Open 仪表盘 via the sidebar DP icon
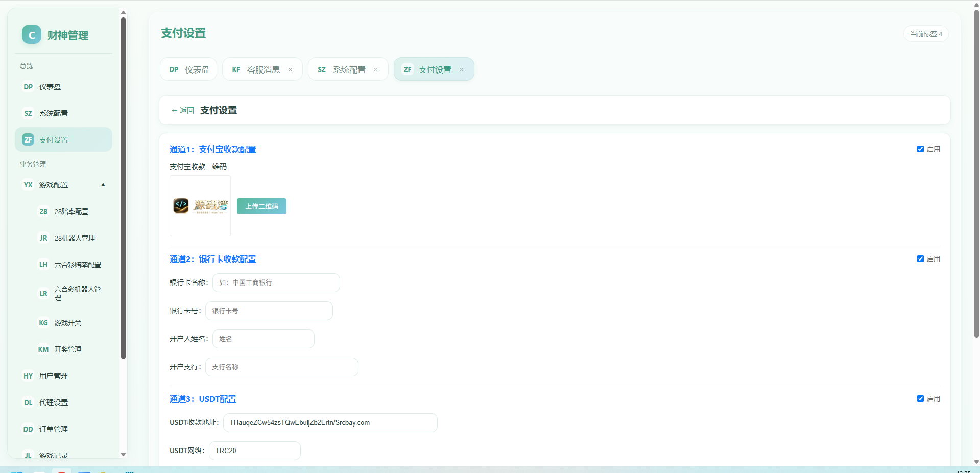 (x=28, y=87)
